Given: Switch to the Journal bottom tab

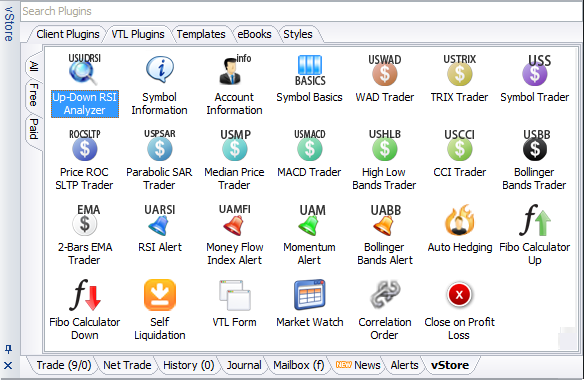Looking at the screenshot, I should [x=244, y=365].
